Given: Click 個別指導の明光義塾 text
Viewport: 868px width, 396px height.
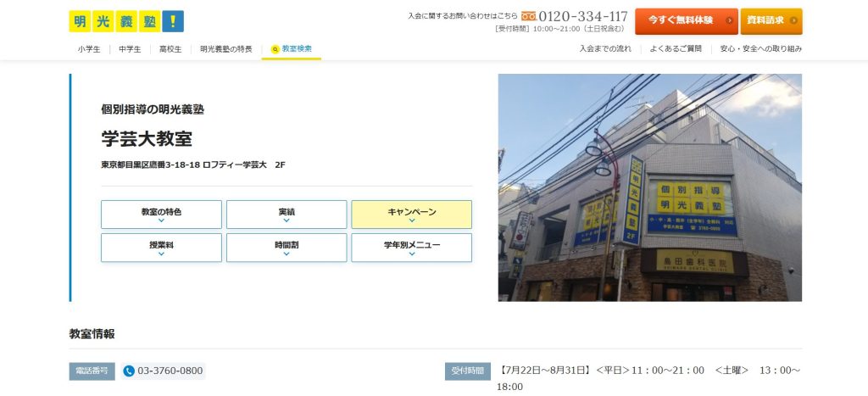Looking at the screenshot, I should (153, 109).
